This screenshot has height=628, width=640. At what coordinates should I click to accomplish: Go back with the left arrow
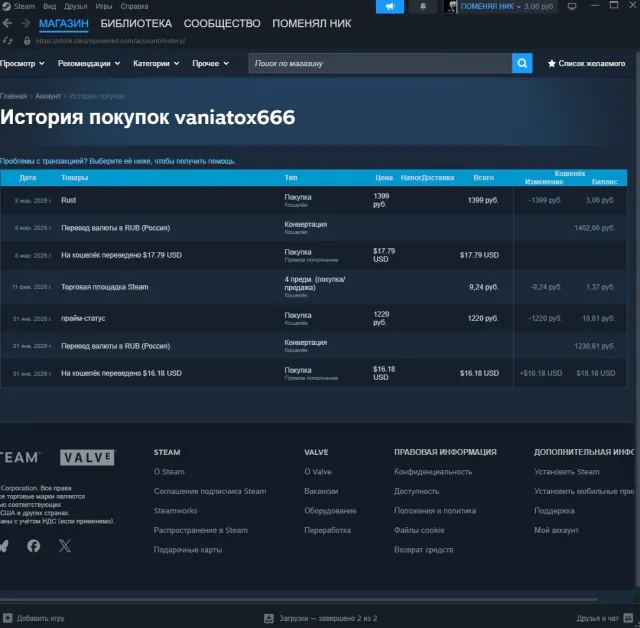click(x=7, y=23)
